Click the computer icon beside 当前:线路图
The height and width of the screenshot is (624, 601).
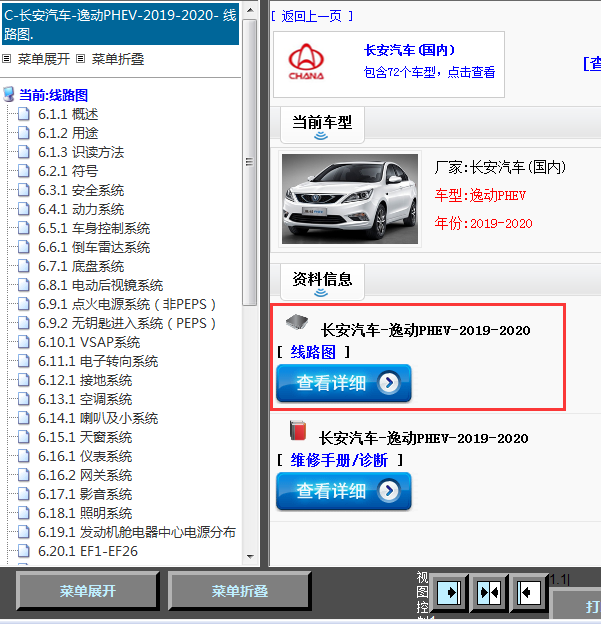tap(9, 95)
